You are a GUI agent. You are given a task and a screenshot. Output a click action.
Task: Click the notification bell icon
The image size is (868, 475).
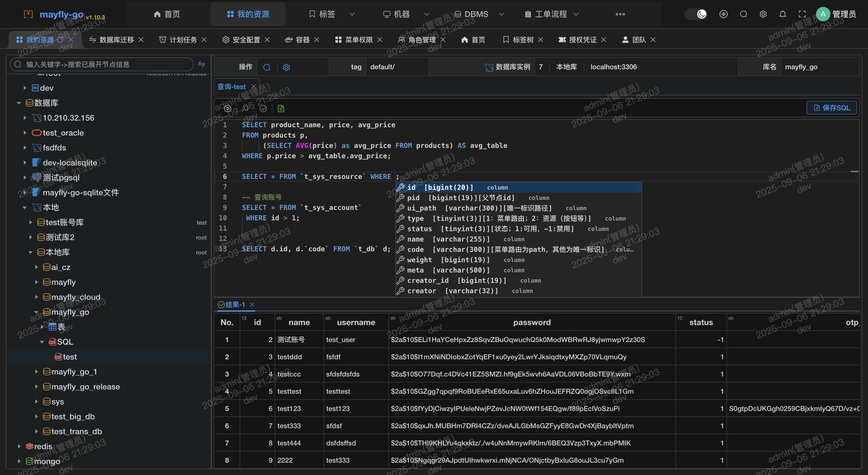pos(782,14)
